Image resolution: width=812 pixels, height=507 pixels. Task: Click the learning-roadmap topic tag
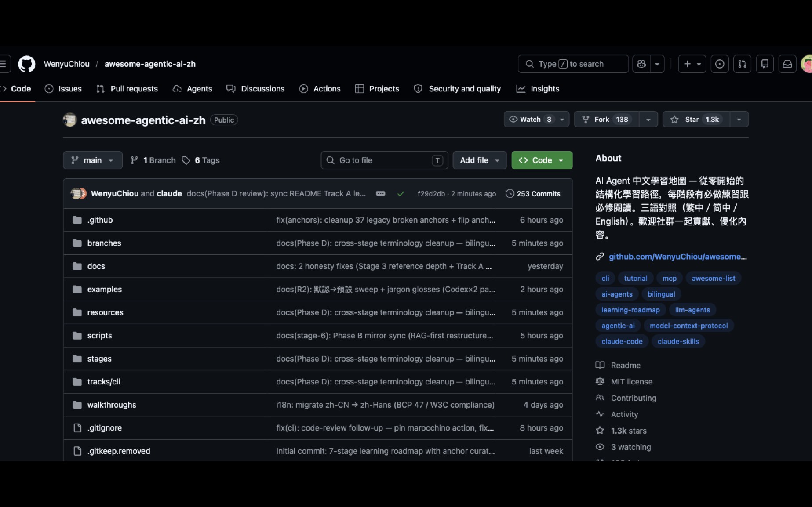[x=630, y=310]
